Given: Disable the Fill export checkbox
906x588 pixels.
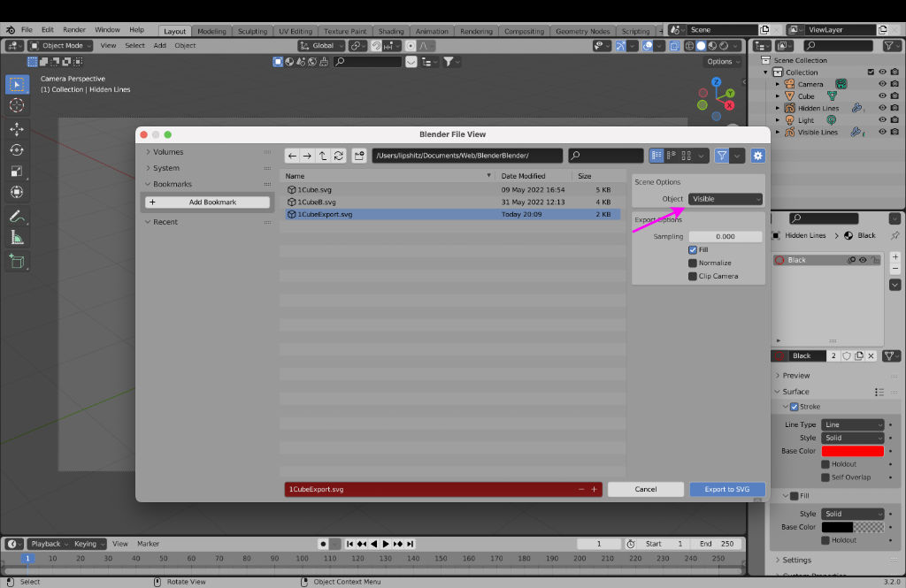Looking at the screenshot, I should [693, 250].
